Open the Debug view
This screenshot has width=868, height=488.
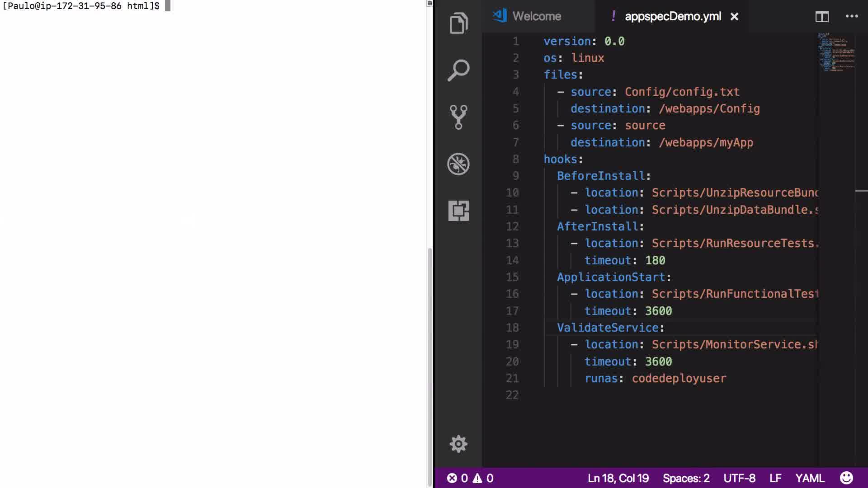click(458, 164)
